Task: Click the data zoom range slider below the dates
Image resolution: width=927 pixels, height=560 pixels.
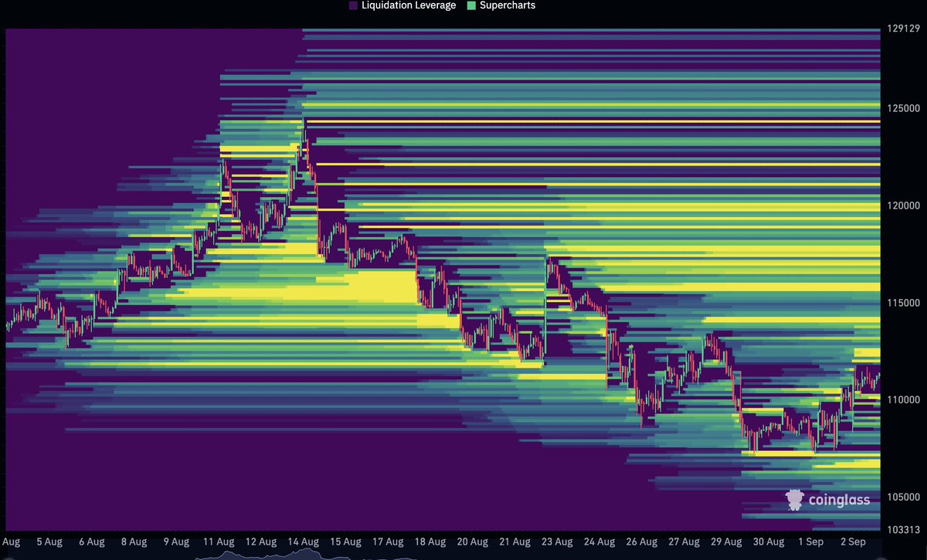Action: (443, 555)
